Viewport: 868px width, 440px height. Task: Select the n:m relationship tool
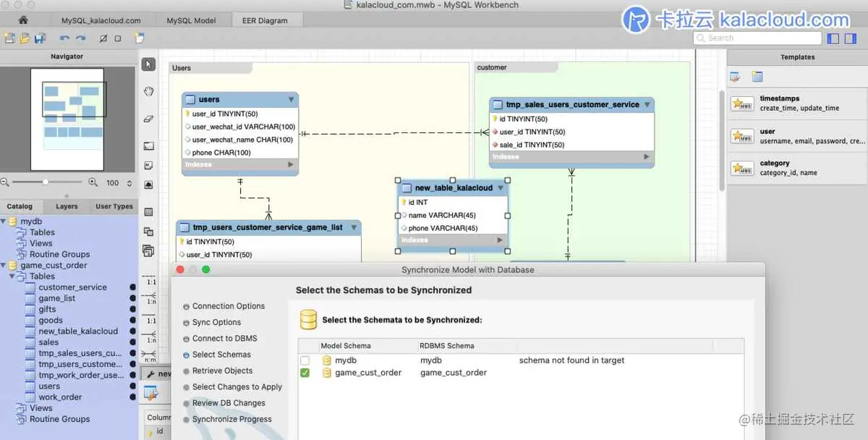click(148, 355)
